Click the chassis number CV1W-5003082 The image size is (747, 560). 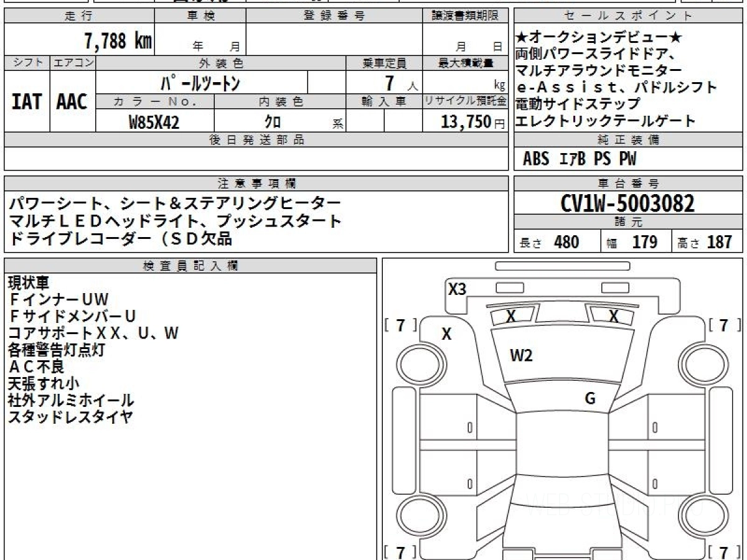(627, 203)
